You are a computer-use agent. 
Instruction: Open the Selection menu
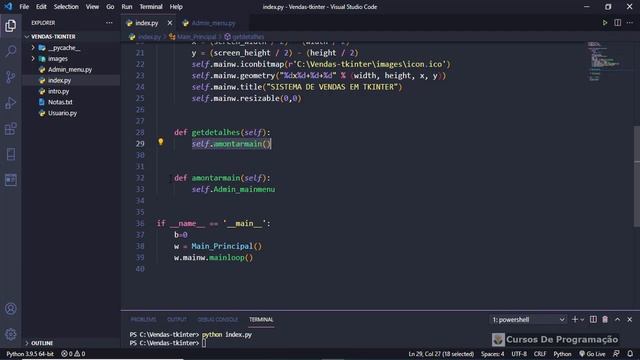(x=66, y=7)
